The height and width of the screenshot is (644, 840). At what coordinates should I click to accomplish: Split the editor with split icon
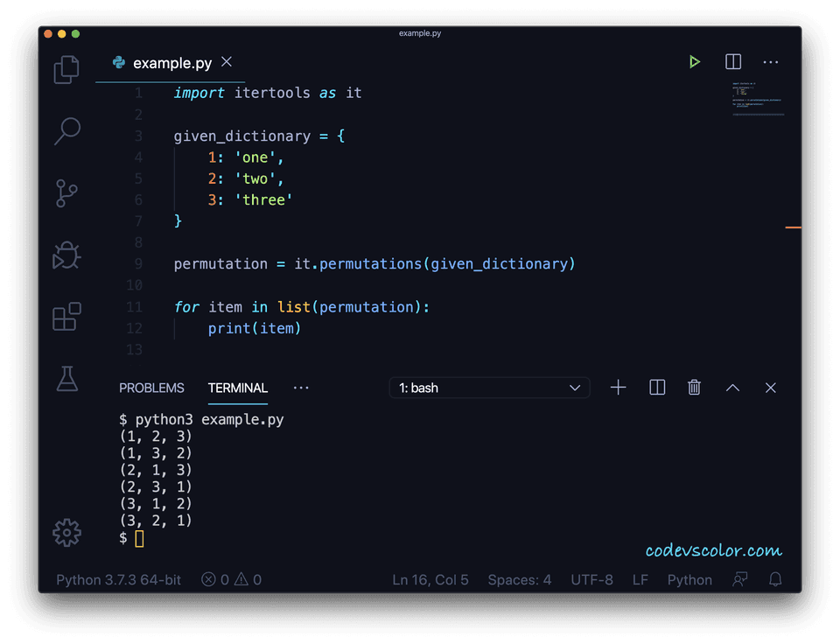point(733,61)
